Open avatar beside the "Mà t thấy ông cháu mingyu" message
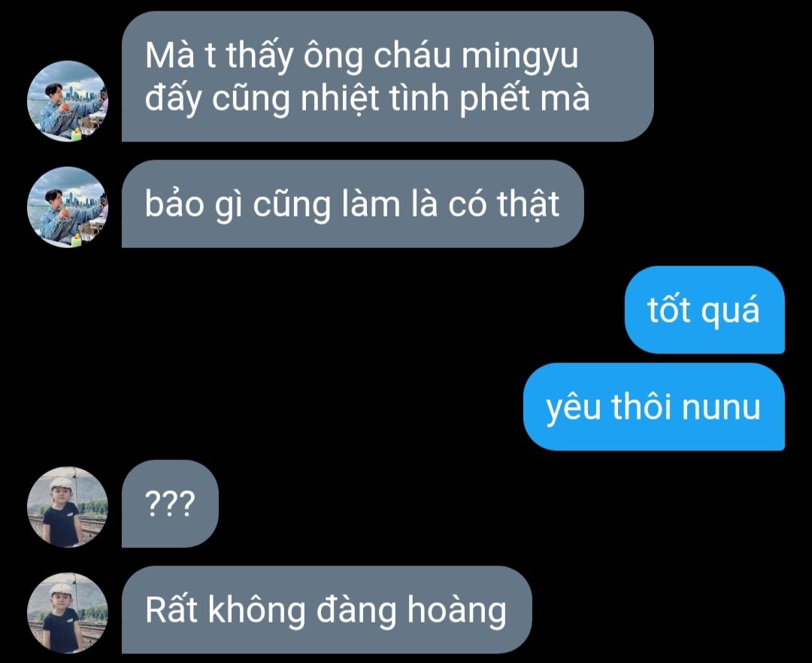Image resolution: width=812 pixels, height=663 pixels. click(x=68, y=101)
